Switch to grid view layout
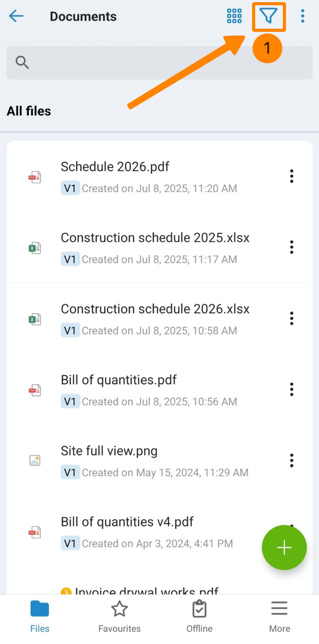The height and width of the screenshot is (644, 319). pos(234,16)
